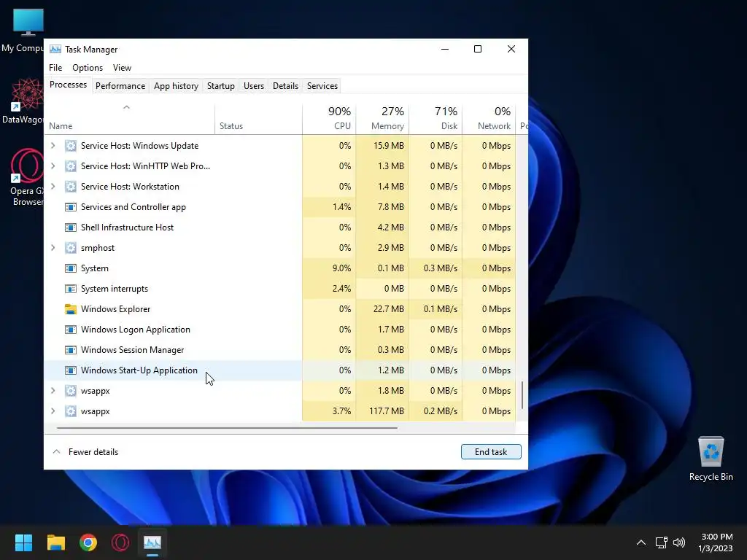Open the Options menu
The height and width of the screenshot is (560, 747).
(x=88, y=68)
